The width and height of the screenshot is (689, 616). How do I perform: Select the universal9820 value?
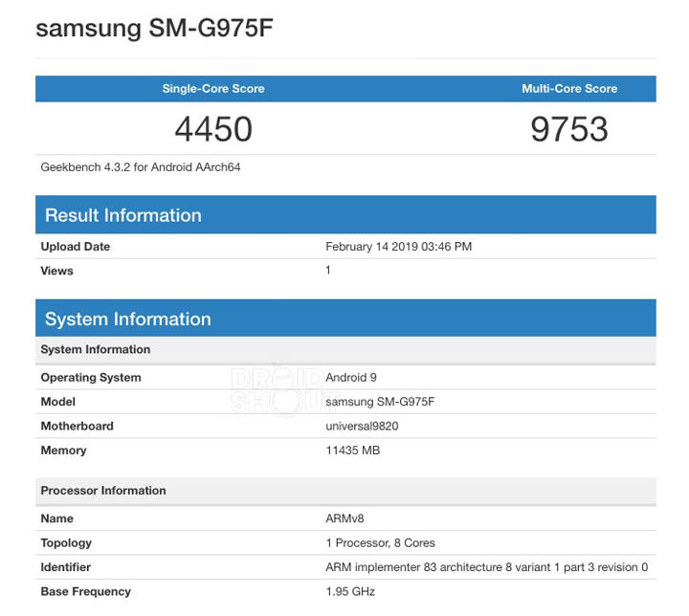point(362,427)
